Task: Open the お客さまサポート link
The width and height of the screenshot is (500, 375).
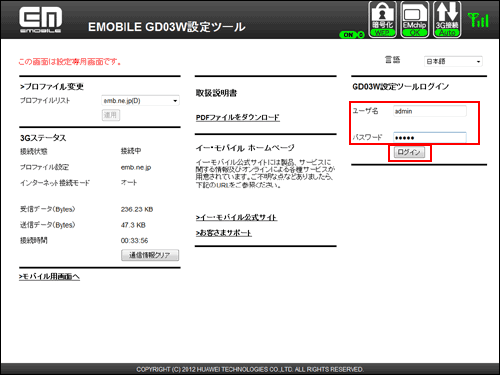Action: 224,233
